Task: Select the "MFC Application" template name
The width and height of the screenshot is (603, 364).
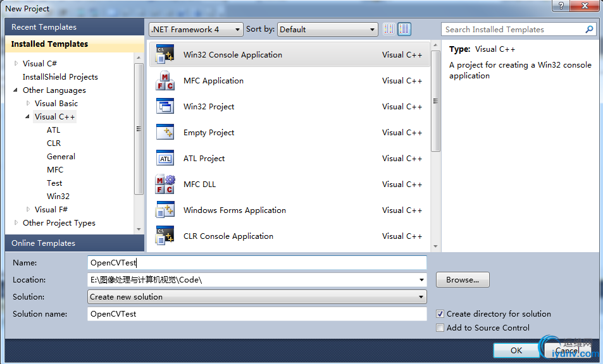Action: (x=213, y=81)
